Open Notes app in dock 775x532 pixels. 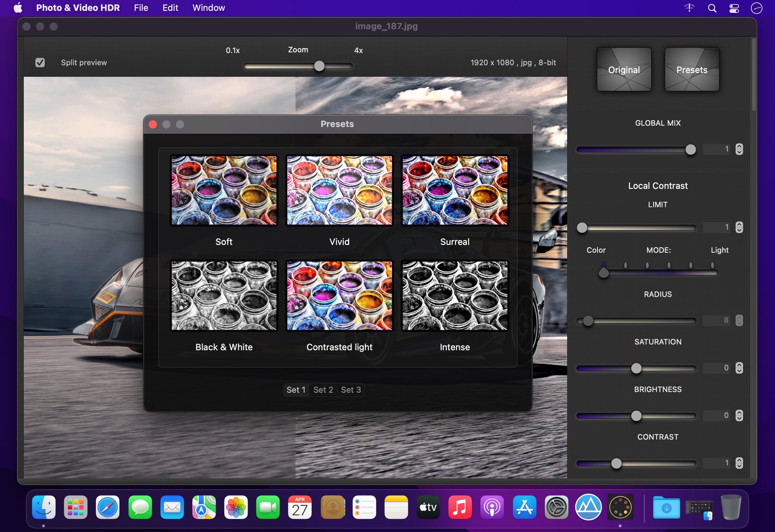point(396,508)
